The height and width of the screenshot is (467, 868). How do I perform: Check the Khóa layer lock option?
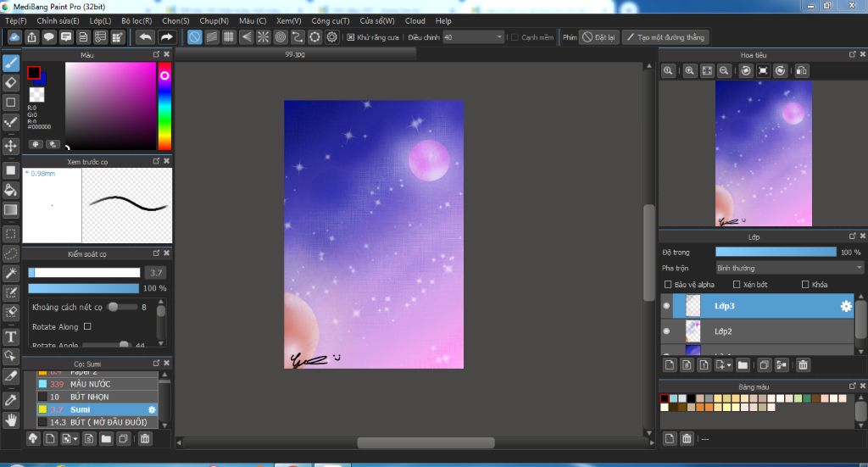(805, 285)
